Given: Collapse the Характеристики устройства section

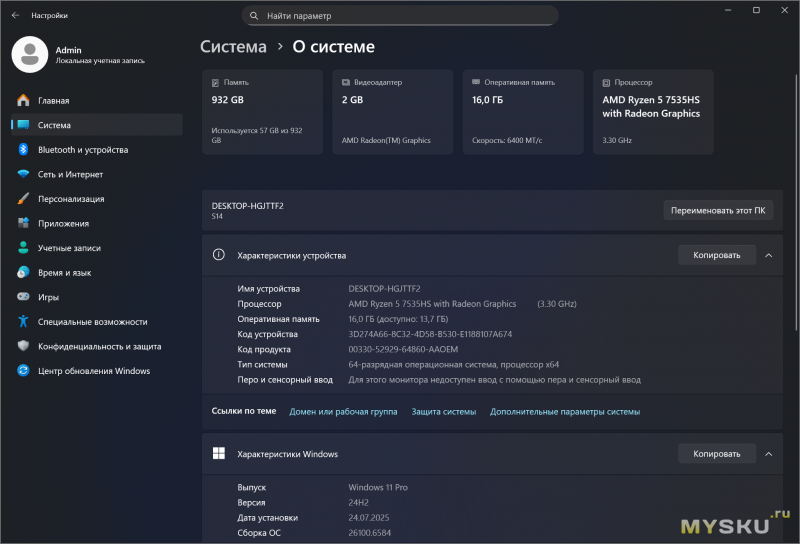Looking at the screenshot, I should pyautogui.click(x=768, y=255).
